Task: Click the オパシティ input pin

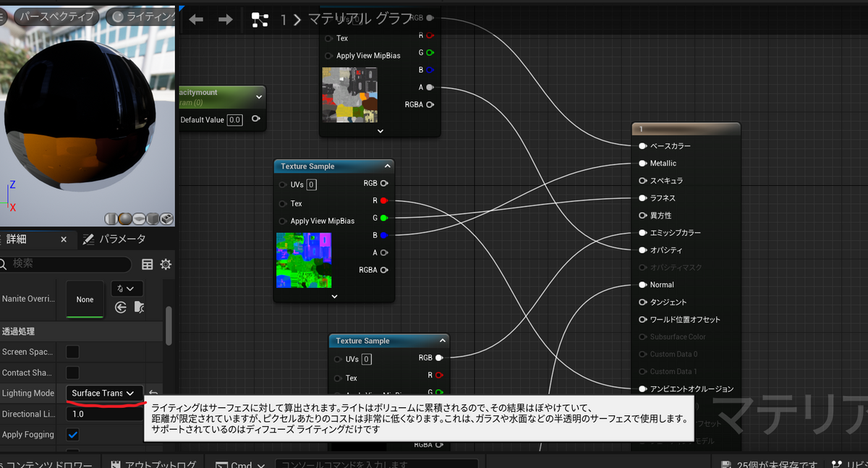Action: [x=642, y=250]
